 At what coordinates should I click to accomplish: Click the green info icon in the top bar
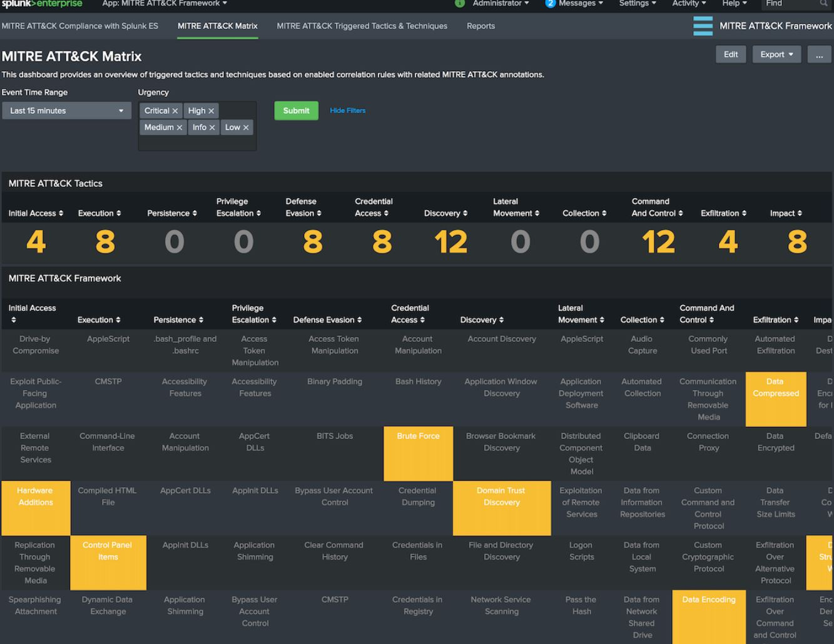click(460, 4)
